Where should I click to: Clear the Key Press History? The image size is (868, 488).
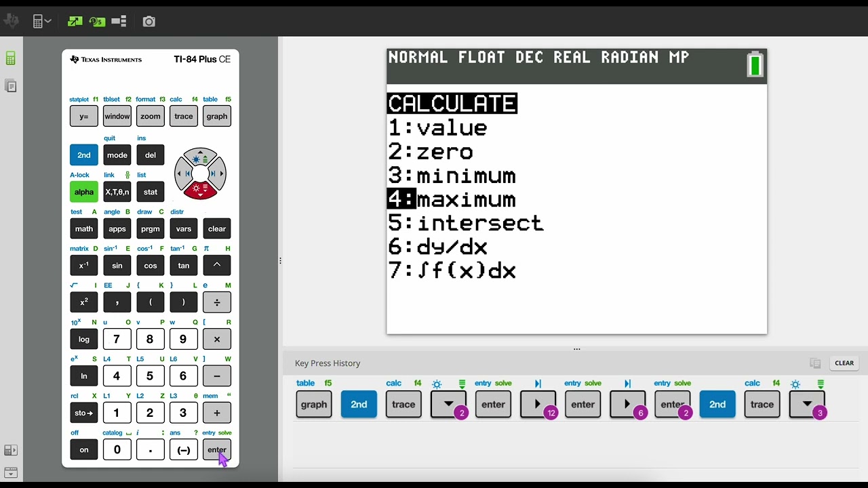[x=844, y=363]
